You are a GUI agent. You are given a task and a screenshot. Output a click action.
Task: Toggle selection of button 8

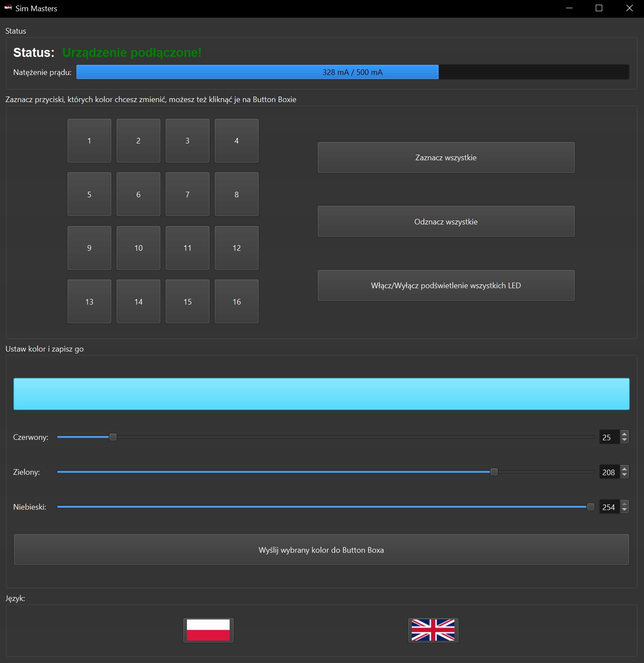tap(236, 194)
